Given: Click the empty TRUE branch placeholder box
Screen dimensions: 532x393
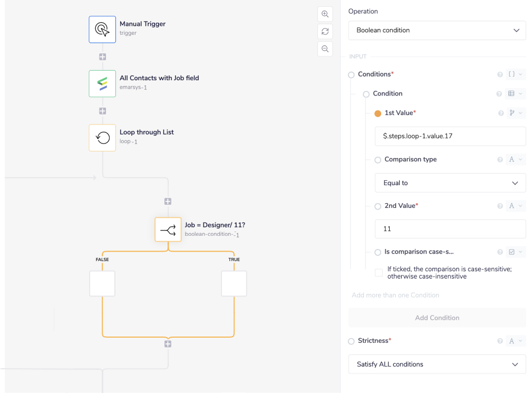Looking at the screenshot, I should coord(234,284).
